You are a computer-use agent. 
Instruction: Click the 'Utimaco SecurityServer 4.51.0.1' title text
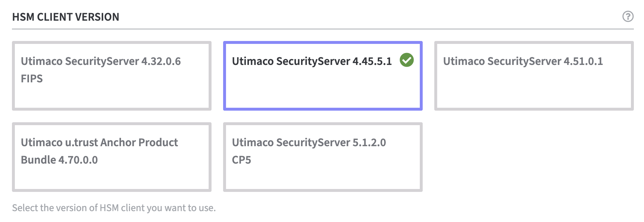(523, 61)
